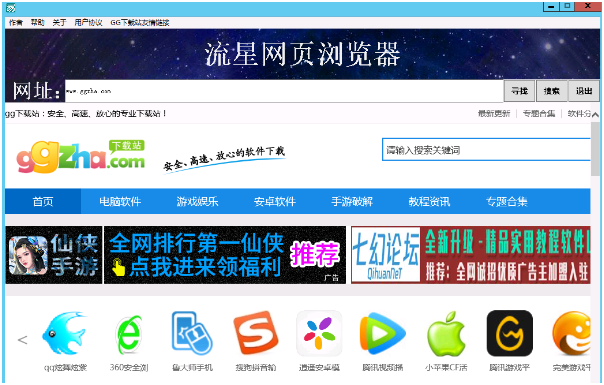This screenshot has height=385, width=604.
Task: Open the 腾讯游戏平台 black-and-gold icon
Action: [510, 333]
